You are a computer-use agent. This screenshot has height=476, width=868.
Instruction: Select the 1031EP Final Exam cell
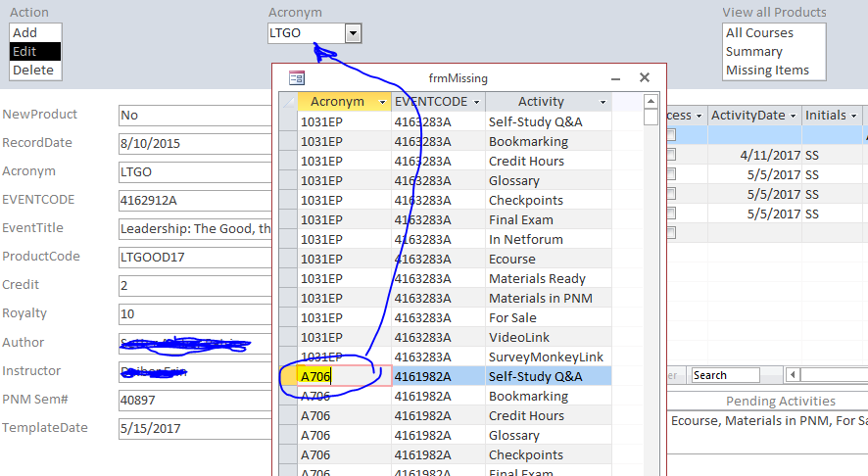(x=549, y=219)
